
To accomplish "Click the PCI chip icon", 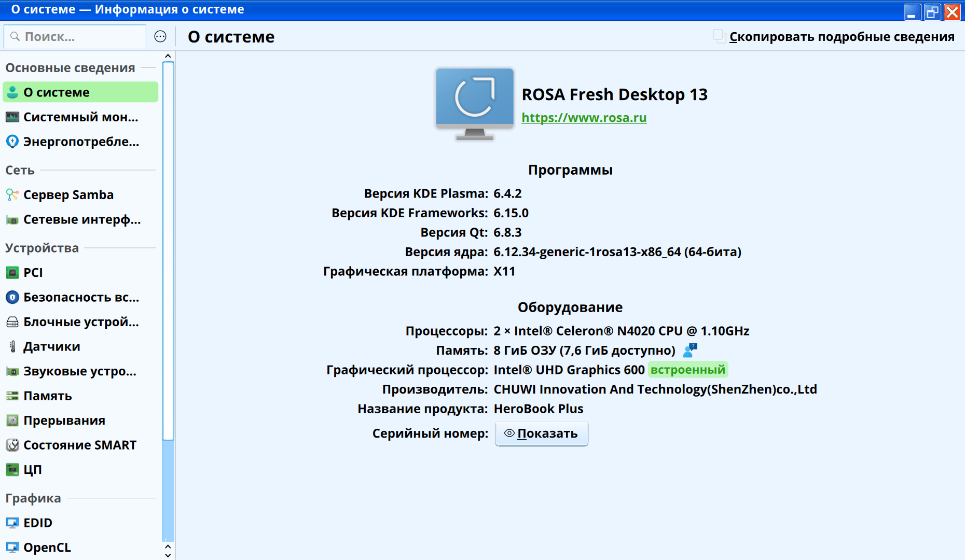I will pos(12,273).
